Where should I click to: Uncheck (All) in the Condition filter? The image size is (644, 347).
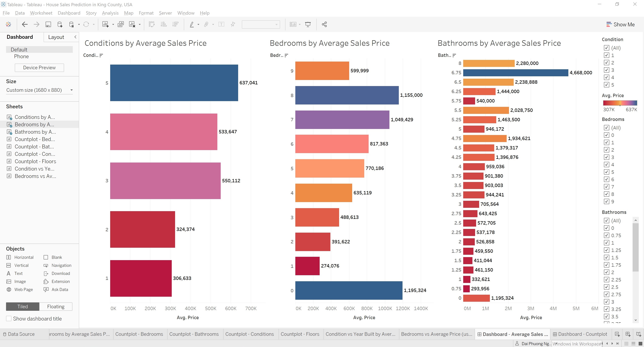[607, 48]
